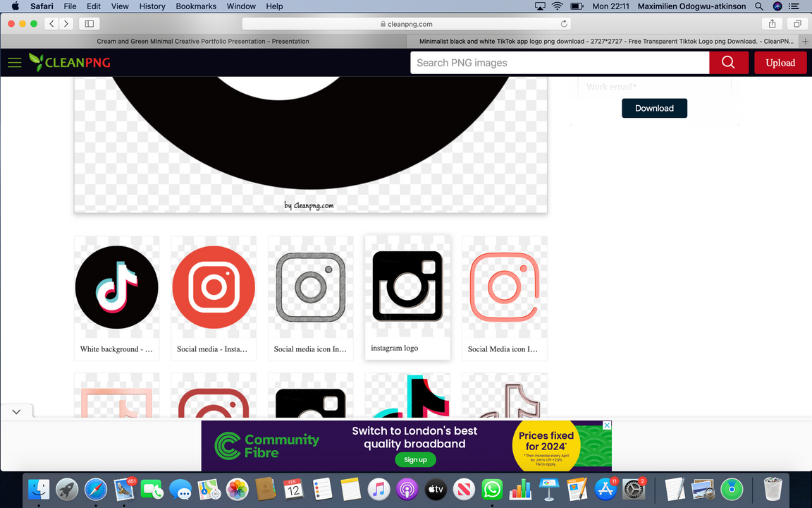The width and height of the screenshot is (812, 508).
Task: Open the File menu
Action: tap(70, 6)
